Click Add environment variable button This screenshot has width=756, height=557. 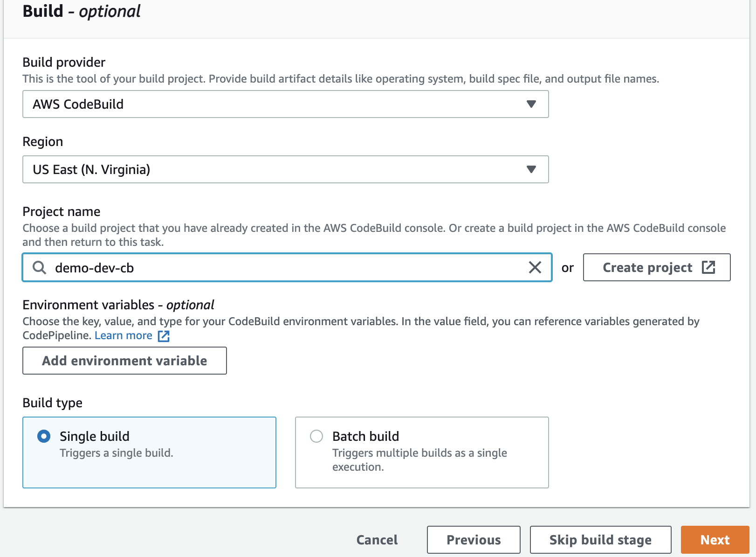pyautogui.click(x=124, y=361)
